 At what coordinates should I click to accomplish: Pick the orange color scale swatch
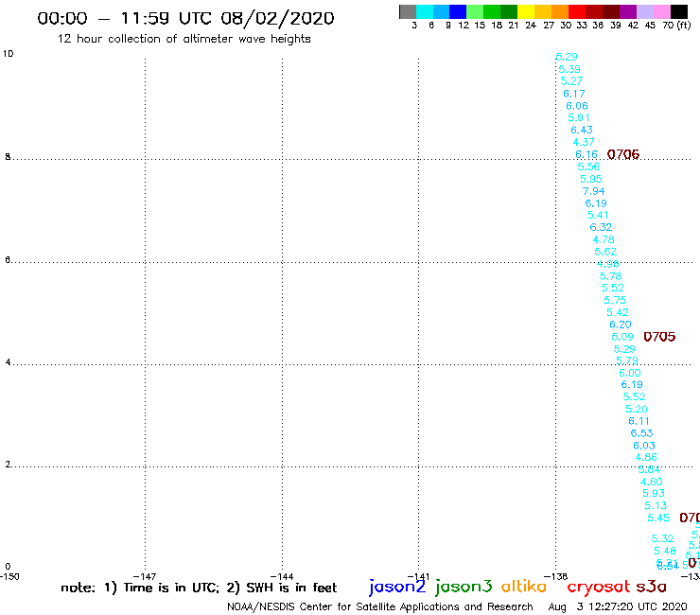[x=560, y=11]
